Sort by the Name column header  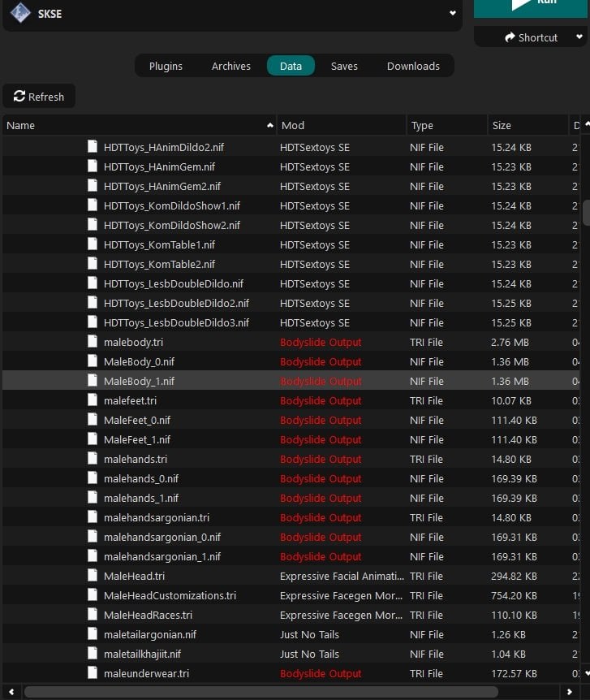(140, 125)
